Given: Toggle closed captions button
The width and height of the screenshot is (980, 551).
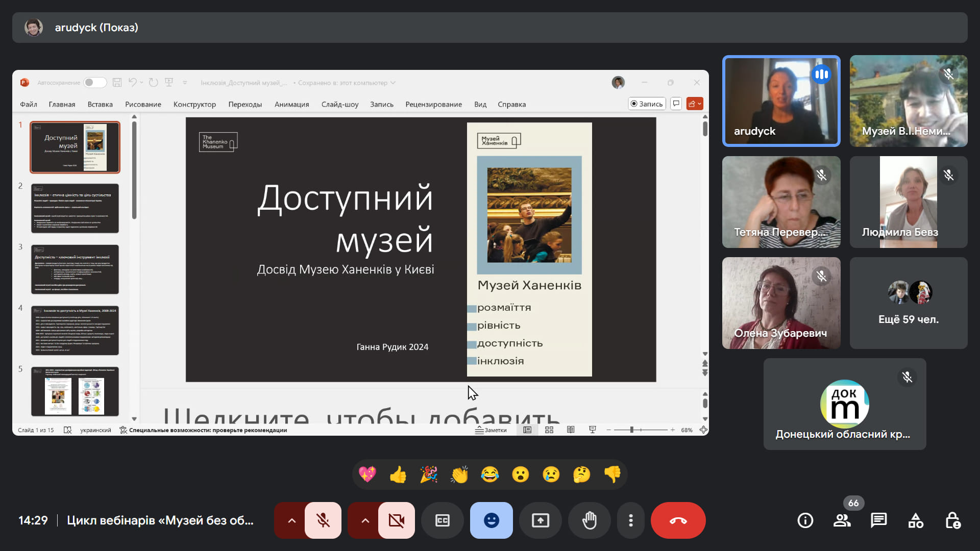Looking at the screenshot, I should pos(442,520).
